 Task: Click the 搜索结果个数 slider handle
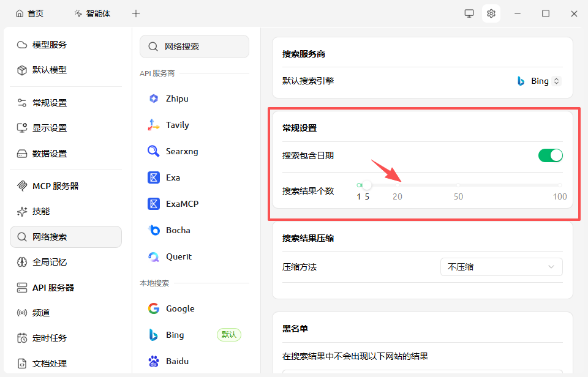(x=367, y=185)
